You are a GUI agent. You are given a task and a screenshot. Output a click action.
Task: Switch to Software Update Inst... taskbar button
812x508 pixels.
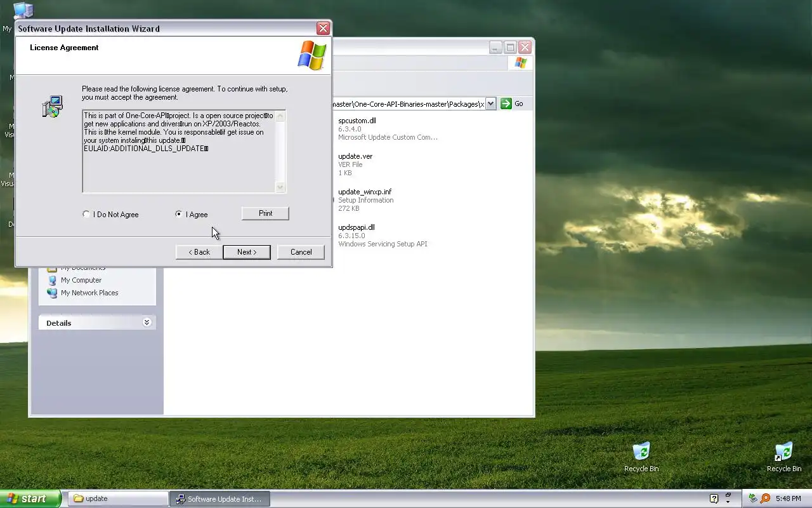[x=220, y=498]
